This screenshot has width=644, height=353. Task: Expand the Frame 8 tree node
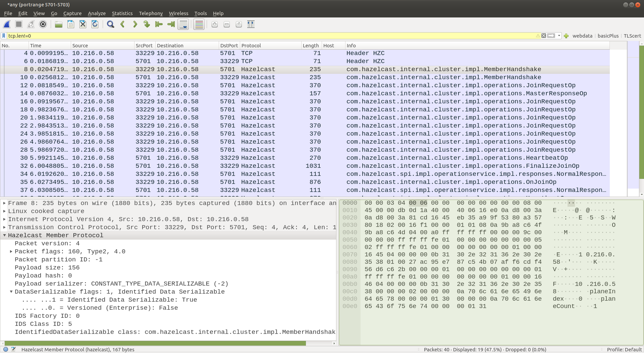[x=4, y=203]
